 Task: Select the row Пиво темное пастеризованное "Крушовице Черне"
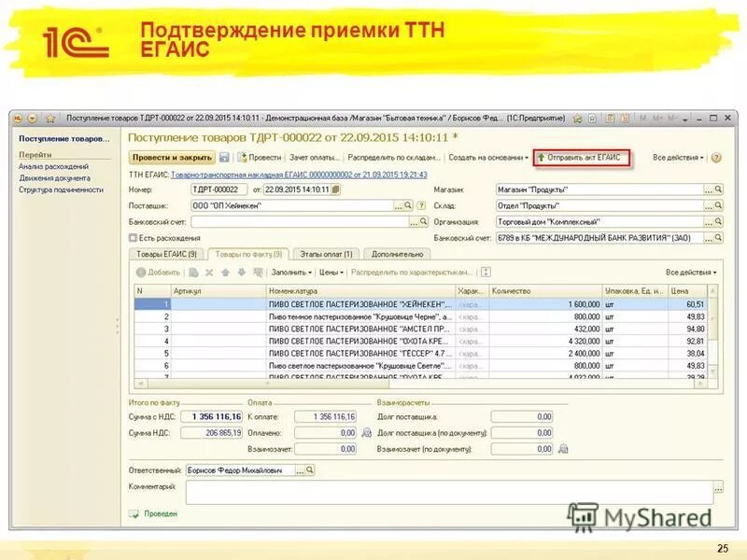coord(421,316)
